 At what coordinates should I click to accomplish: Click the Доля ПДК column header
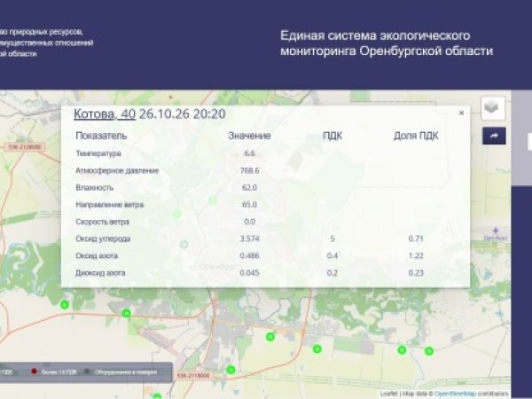[x=416, y=136]
